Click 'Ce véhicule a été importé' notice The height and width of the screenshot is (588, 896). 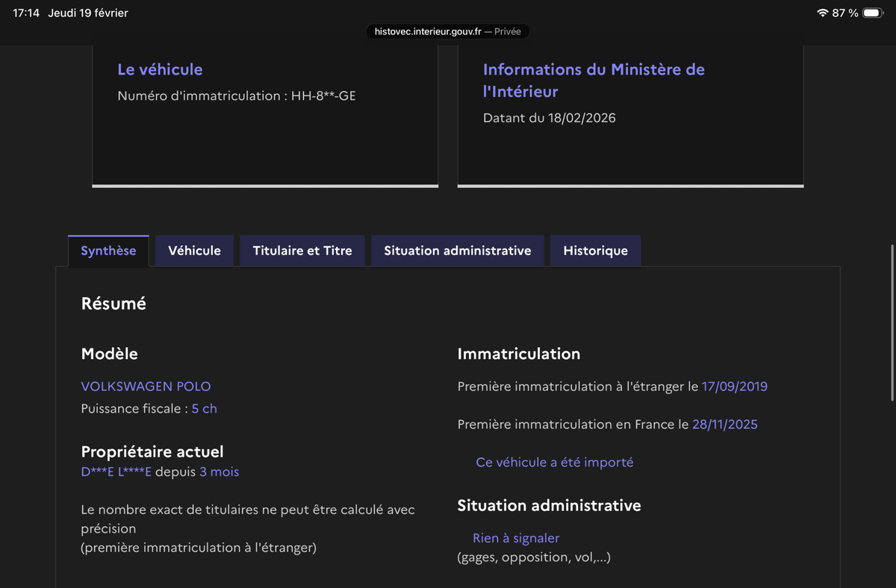point(555,463)
